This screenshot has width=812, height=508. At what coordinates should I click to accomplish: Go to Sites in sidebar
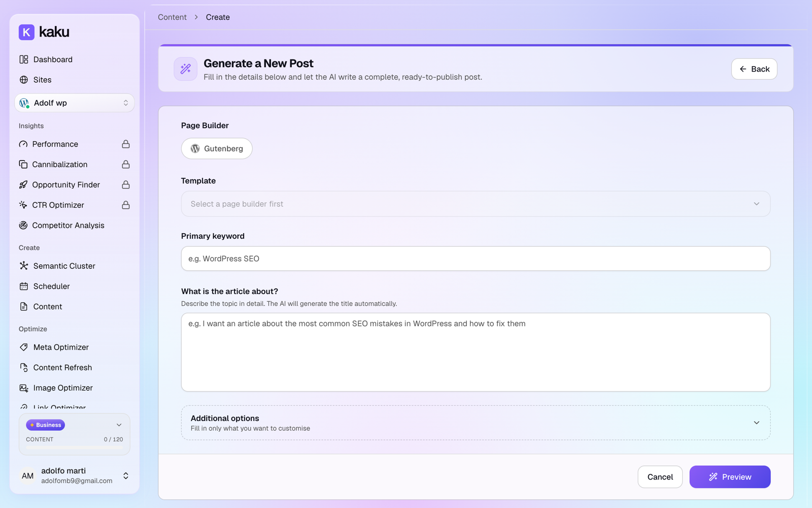click(x=75, y=80)
